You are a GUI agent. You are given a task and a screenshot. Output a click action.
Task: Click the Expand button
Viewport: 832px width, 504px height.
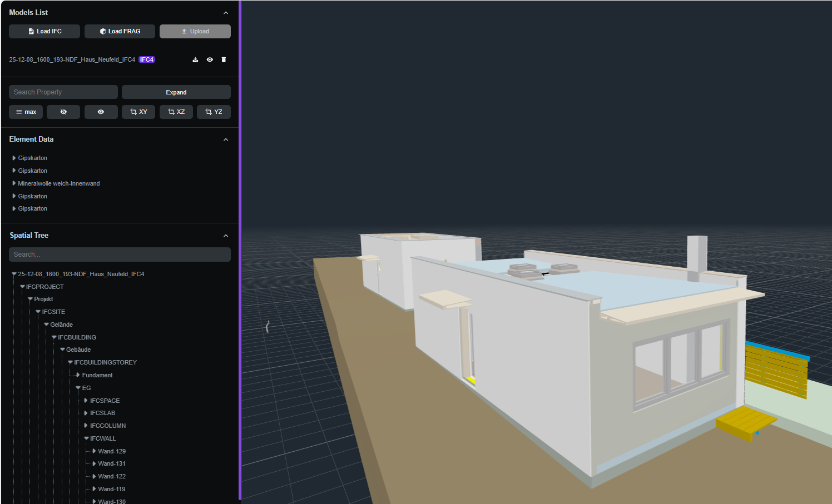click(176, 92)
